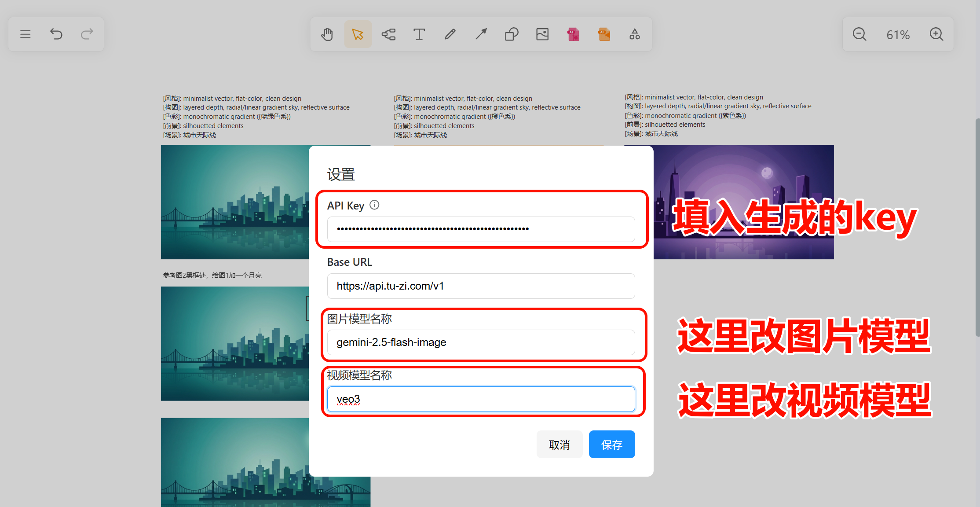Edit the Base URL input field
Viewport: 980px width, 507px height.
481,286
